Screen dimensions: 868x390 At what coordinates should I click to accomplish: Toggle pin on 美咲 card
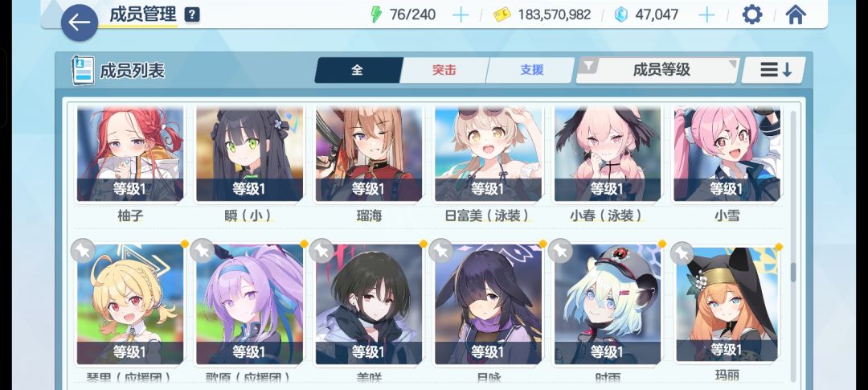coord(321,251)
